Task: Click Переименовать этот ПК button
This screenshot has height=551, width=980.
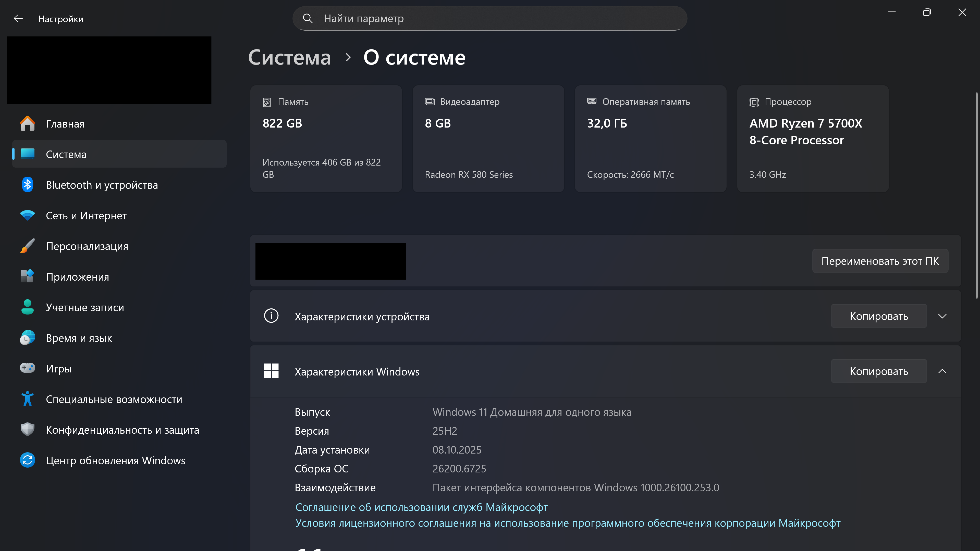Action: pyautogui.click(x=880, y=261)
